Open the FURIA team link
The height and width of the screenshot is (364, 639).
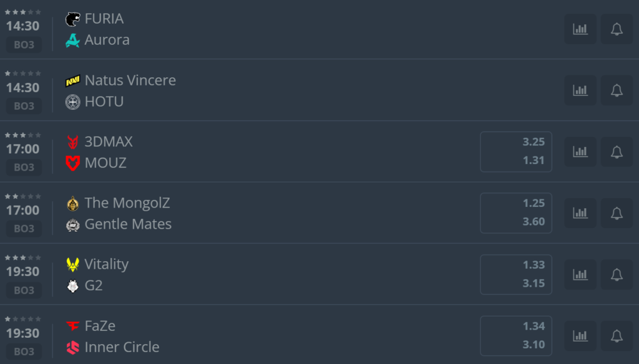(104, 19)
